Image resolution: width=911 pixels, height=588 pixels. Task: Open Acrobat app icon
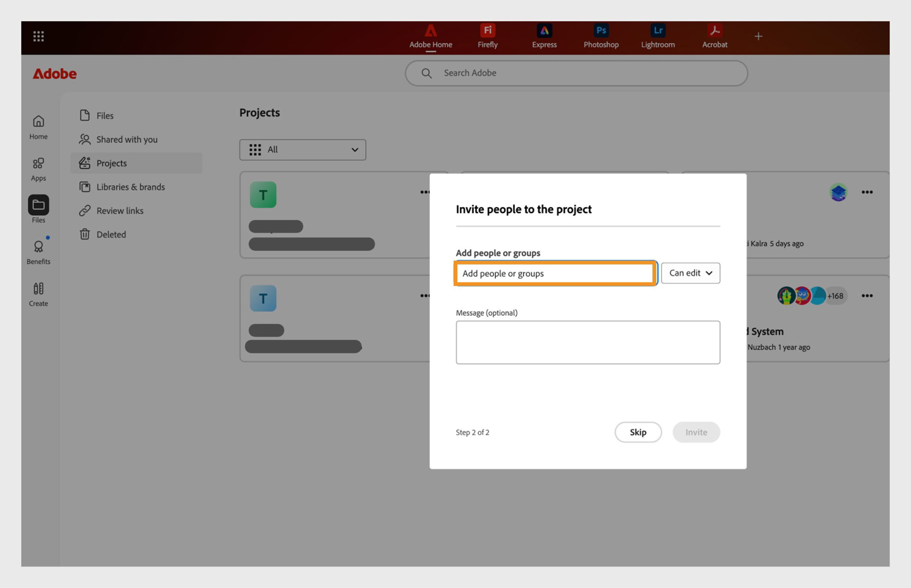click(715, 36)
